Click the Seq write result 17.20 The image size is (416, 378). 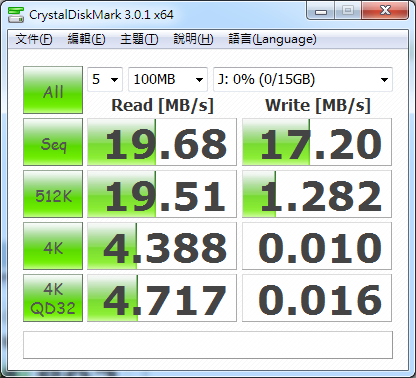[317, 142]
